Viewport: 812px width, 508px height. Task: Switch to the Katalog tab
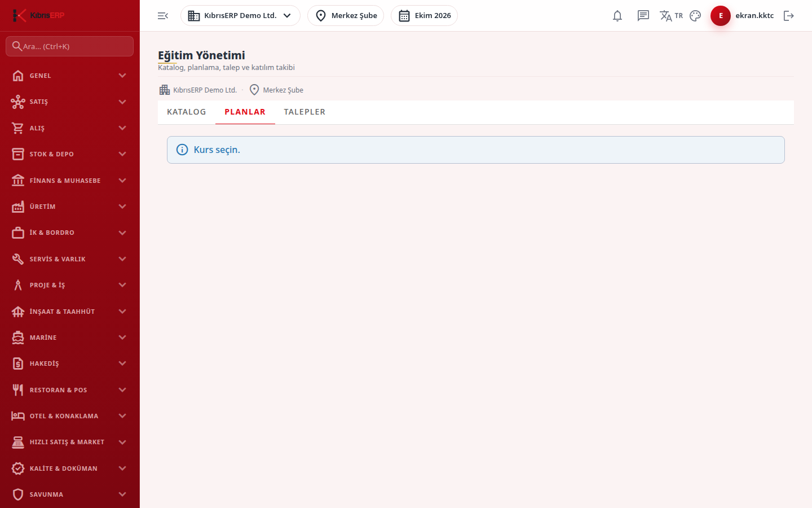(187, 112)
